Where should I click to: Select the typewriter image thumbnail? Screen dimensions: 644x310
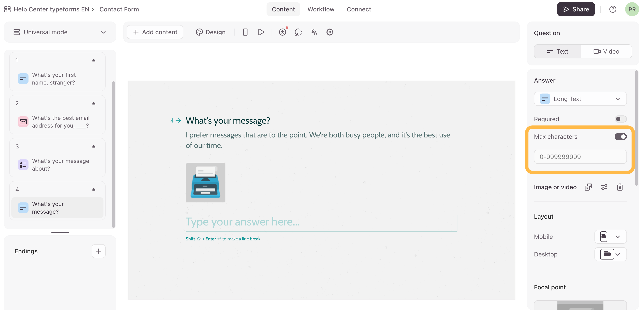click(205, 182)
